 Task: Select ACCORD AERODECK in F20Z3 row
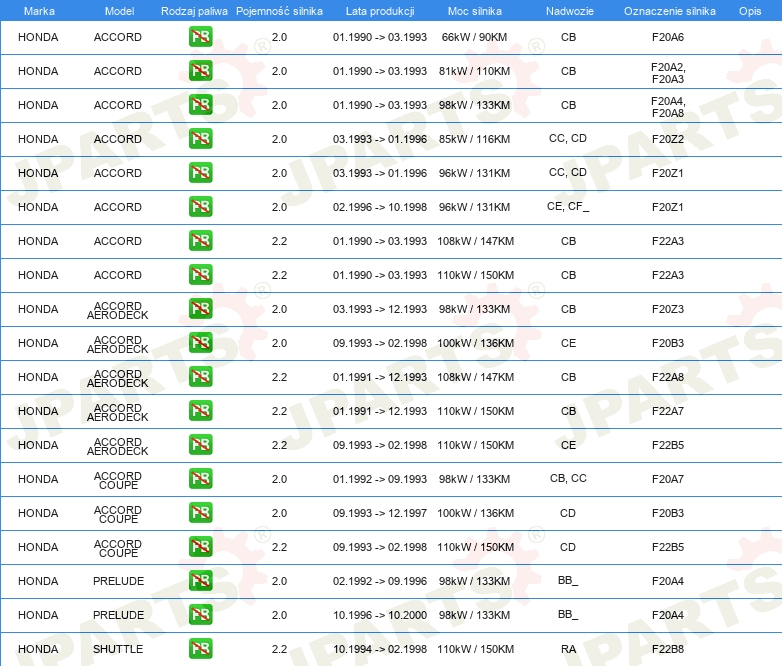(118, 310)
